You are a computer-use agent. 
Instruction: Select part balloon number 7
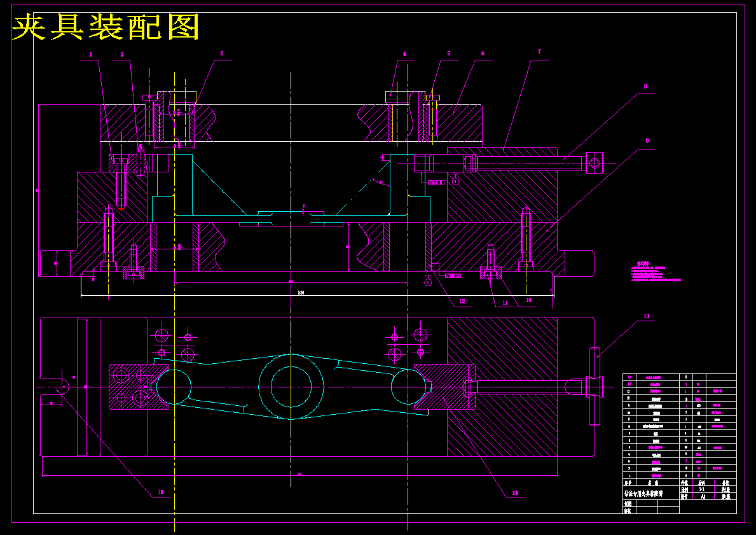[x=540, y=51]
